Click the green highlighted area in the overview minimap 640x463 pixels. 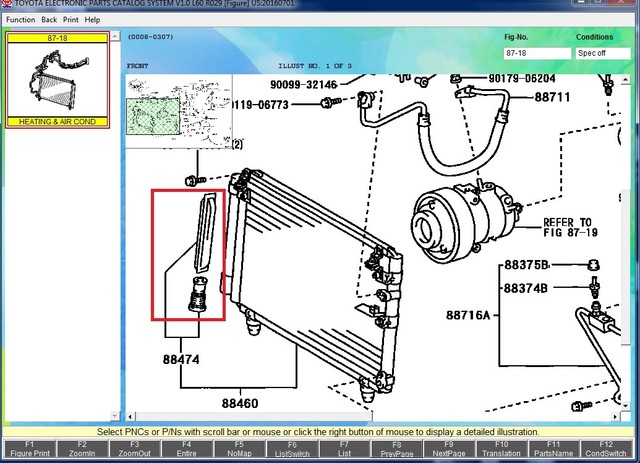tap(153, 116)
